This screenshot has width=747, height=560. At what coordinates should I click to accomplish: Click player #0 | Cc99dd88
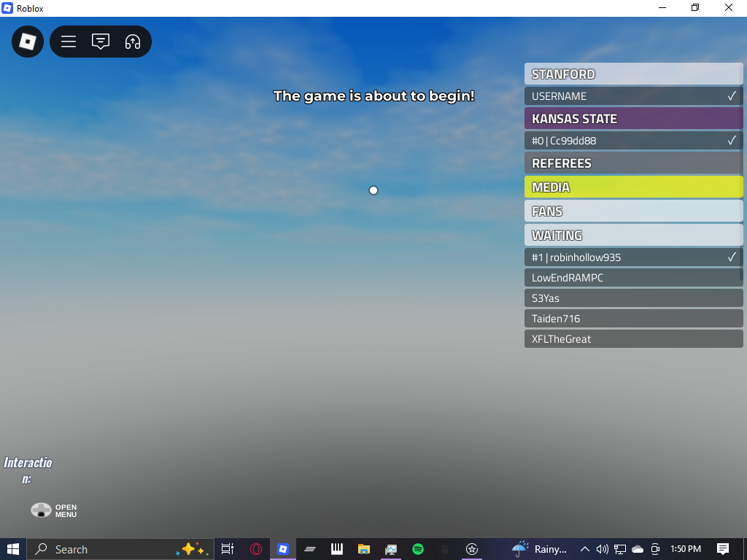pyautogui.click(x=634, y=141)
